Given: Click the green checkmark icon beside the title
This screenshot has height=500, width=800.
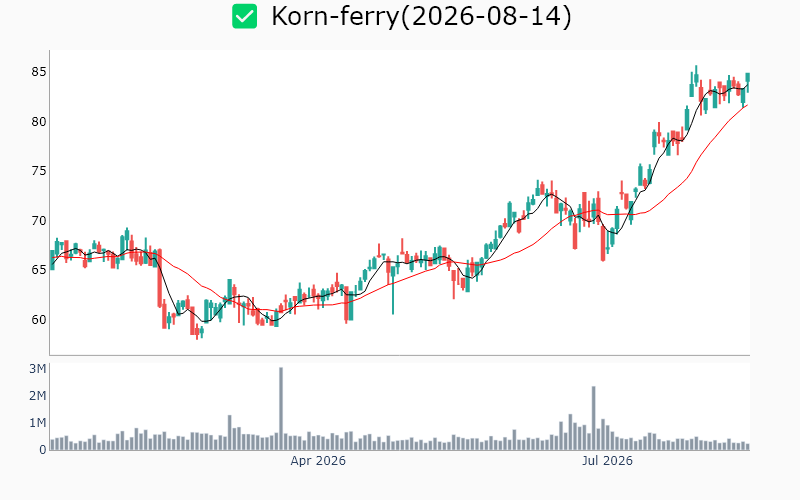Looking at the screenshot, I should [x=244, y=16].
